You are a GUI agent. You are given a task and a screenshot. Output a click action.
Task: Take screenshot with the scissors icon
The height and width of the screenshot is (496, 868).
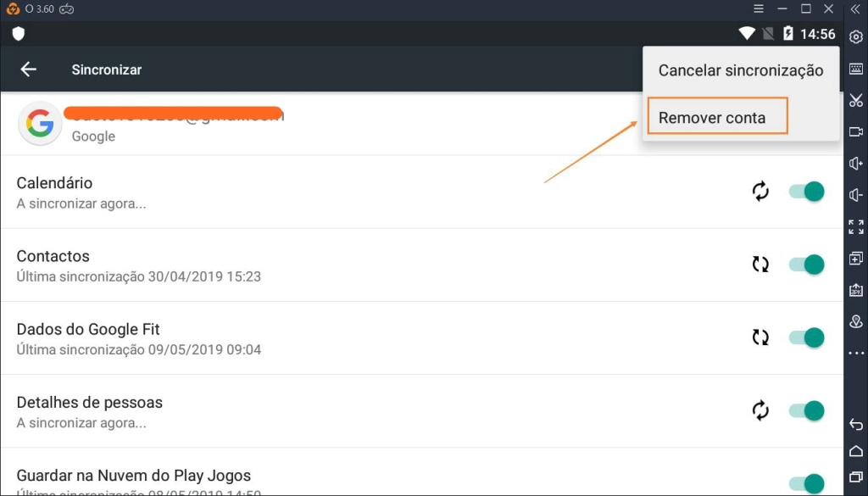(x=856, y=100)
